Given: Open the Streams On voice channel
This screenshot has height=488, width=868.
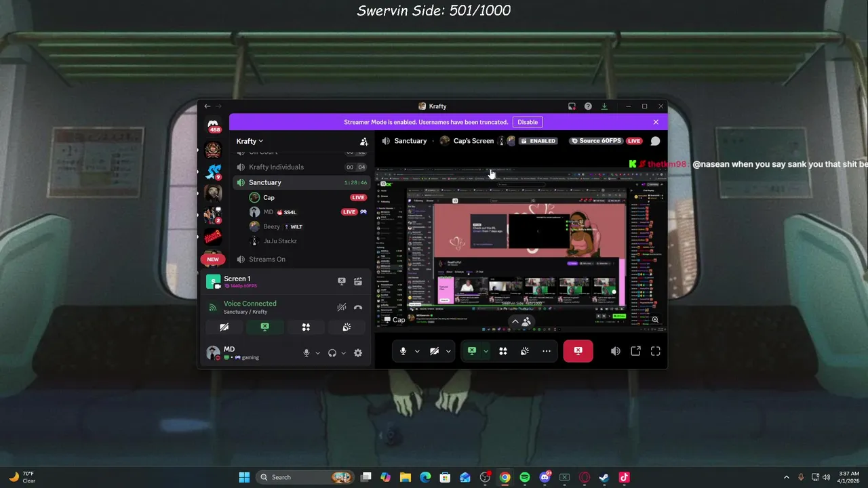Looking at the screenshot, I should click(x=301, y=259).
